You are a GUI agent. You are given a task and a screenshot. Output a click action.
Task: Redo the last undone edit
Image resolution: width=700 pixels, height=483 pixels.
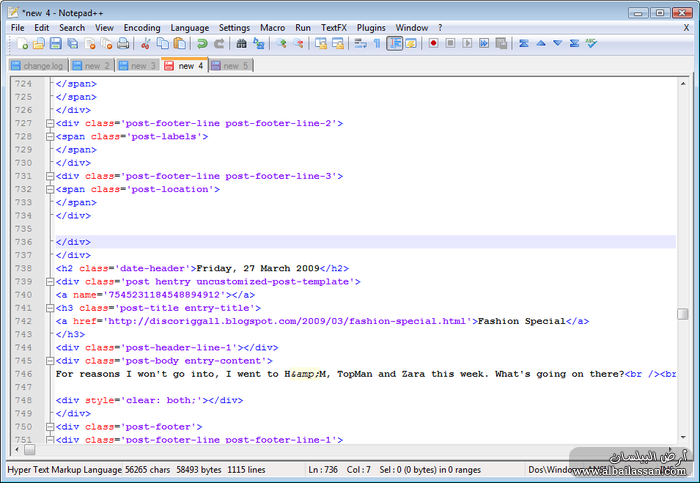pyautogui.click(x=219, y=43)
